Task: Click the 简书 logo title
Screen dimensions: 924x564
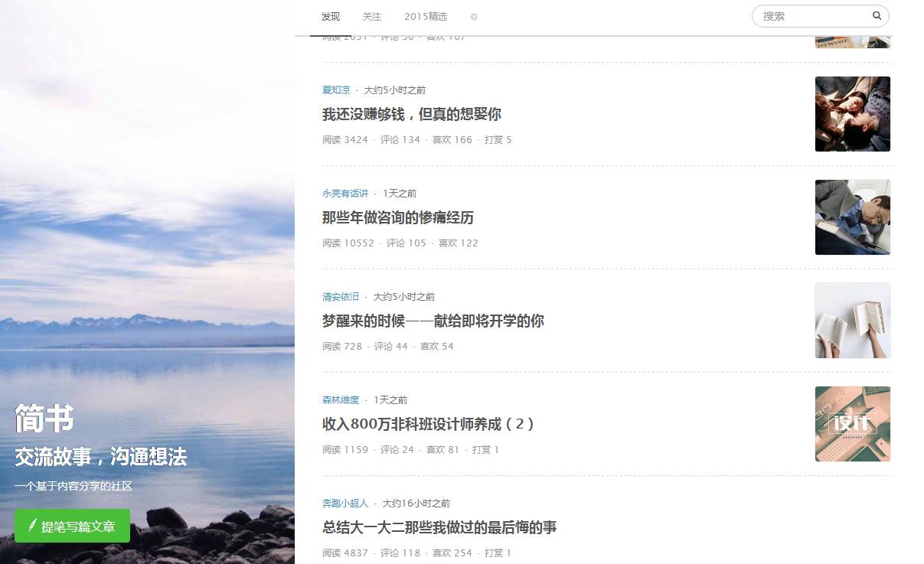Action: coord(44,419)
